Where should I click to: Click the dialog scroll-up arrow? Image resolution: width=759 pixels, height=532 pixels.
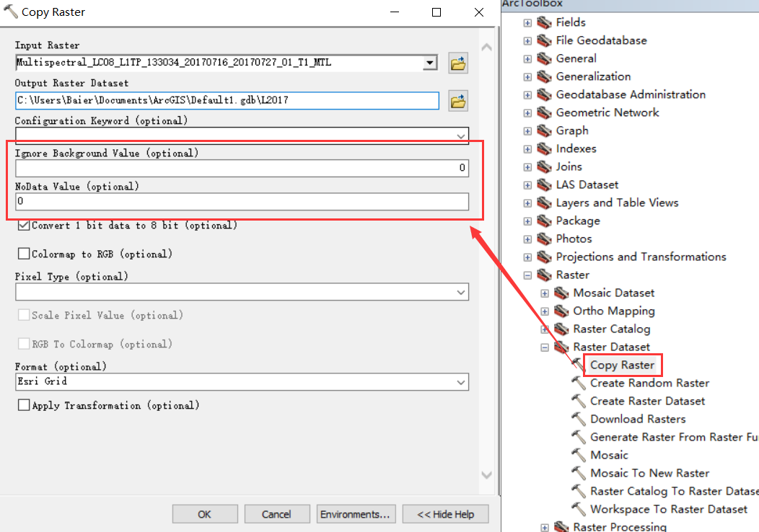tap(487, 47)
